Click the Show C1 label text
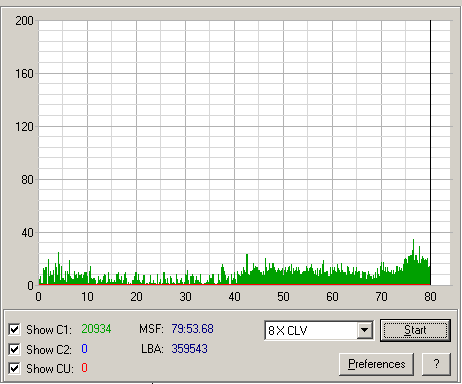The width and height of the screenshot is (462, 384). pyautogui.click(x=49, y=330)
